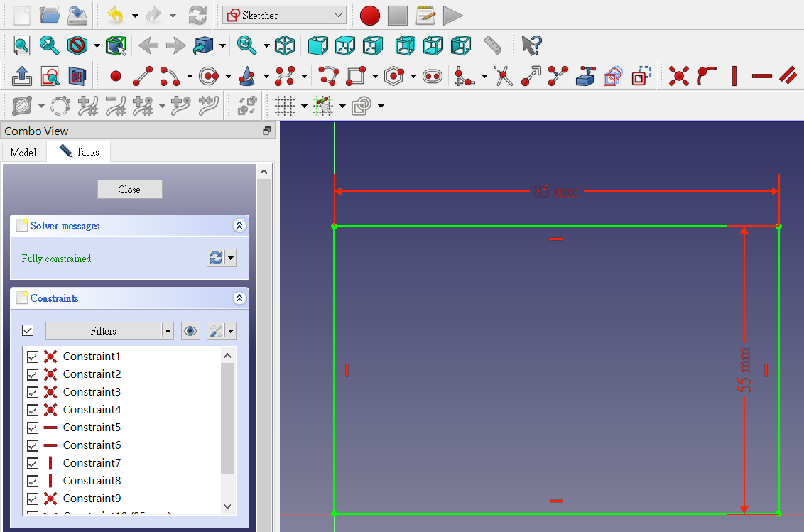Viewport: 804px width, 532px height.
Task: Apply the Point on object constraint
Action: 707,77
